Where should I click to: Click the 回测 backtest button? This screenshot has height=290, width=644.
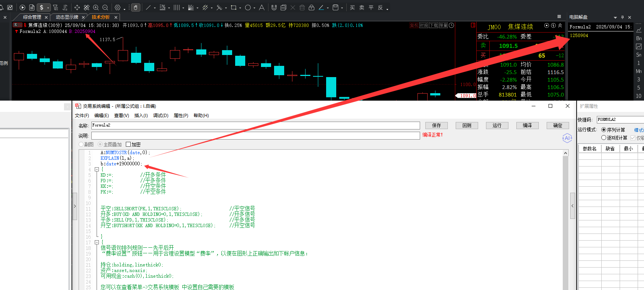pyautogui.click(x=467, y=125)
